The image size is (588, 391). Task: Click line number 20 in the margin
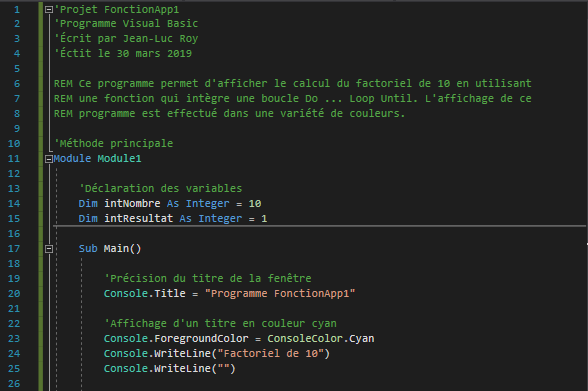point(14,294)
